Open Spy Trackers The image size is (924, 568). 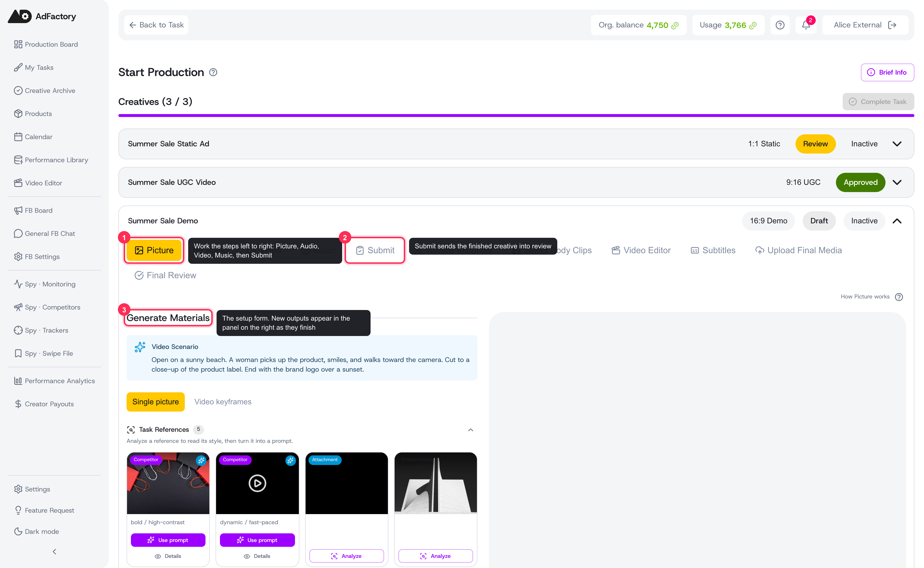pyautogui.click(x=41, y=331)
